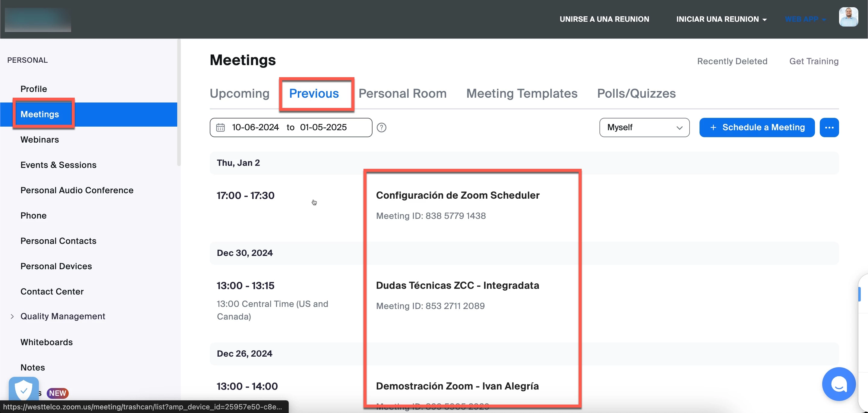
Task: Click the calendar icon in date range field
Action: point(220,128)
